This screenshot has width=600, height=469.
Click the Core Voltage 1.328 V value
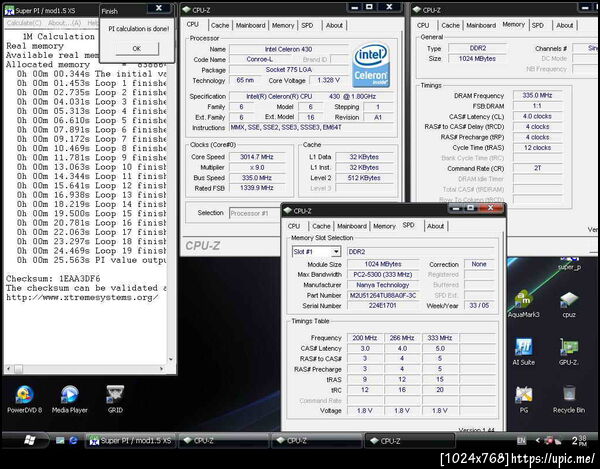click(x=329, y=80)
